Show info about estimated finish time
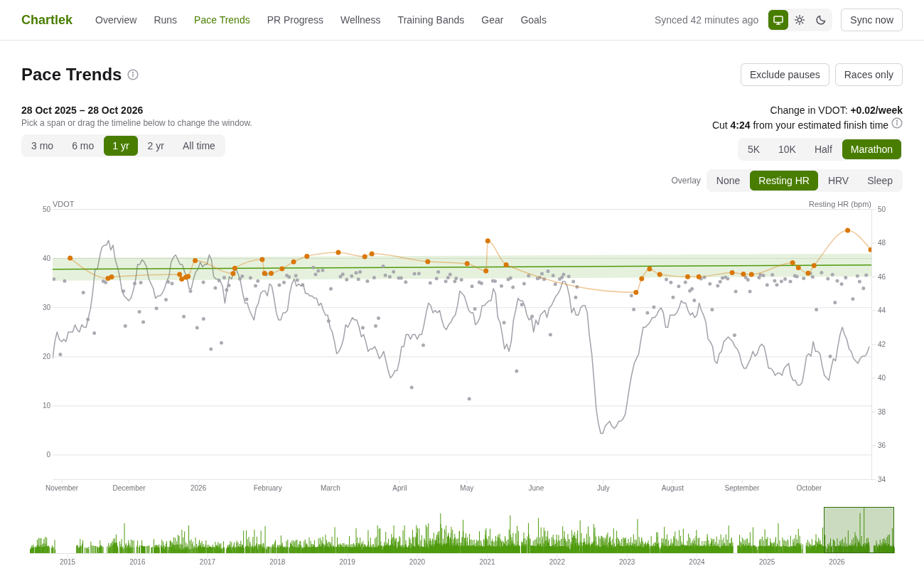Screen dimensions: 924x583 (897, 123)
